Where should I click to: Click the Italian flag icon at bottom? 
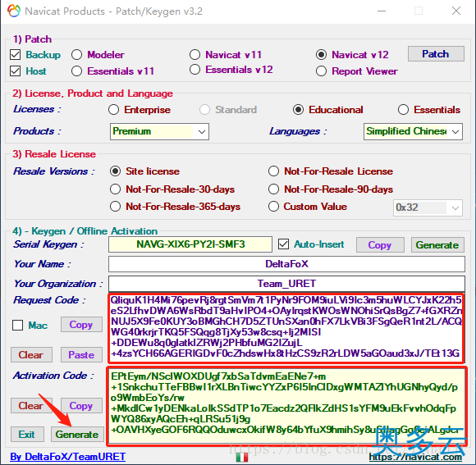pyautogui.click(x=242, y=457)
